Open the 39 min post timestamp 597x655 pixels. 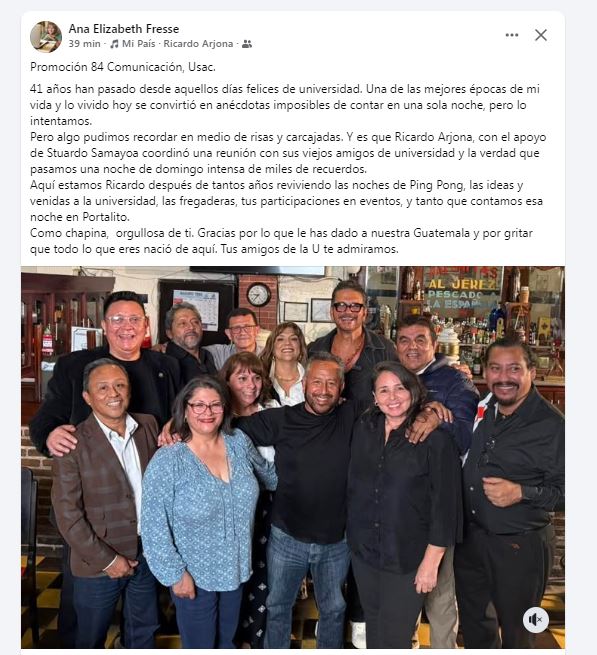(x=84, y=44)
